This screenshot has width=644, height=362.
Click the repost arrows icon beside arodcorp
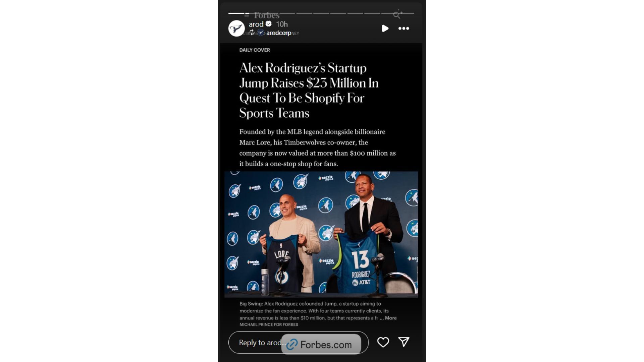pyautogui.click(x=252, y=33)
